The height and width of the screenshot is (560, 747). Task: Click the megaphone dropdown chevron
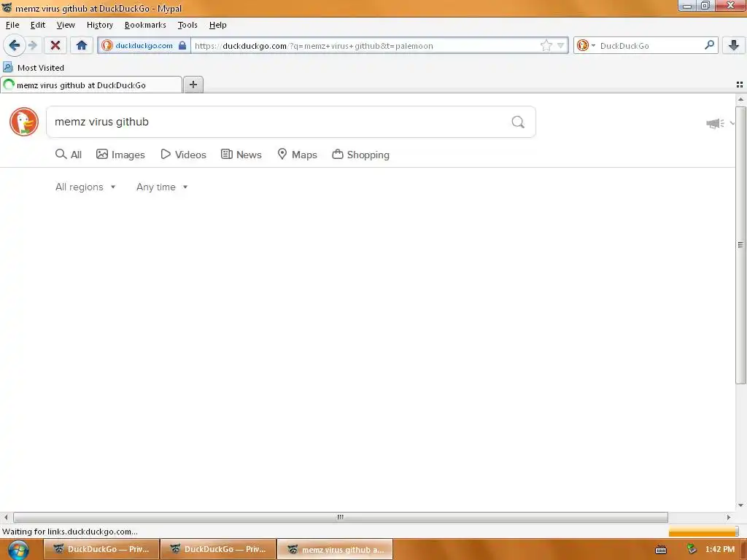click(732, 123)
